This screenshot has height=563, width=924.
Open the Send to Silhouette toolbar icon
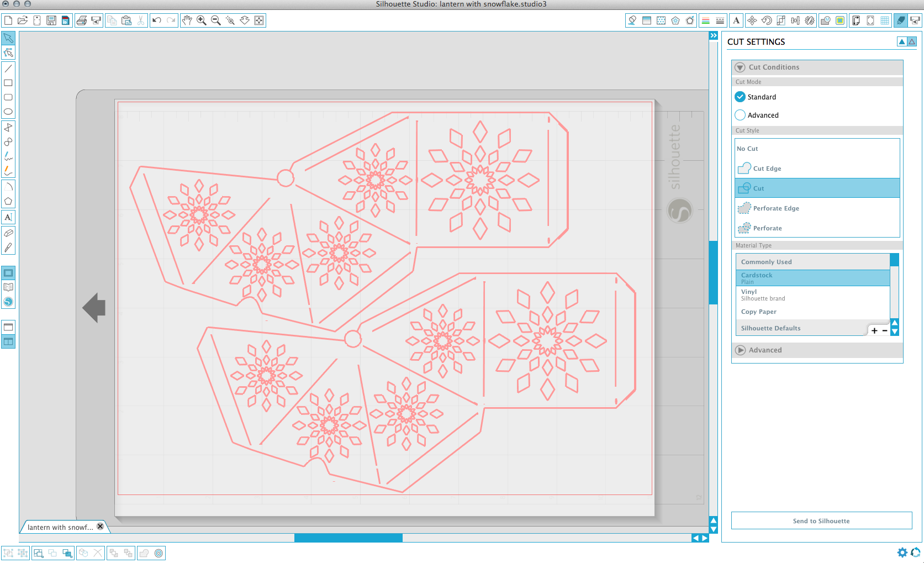click(x=915, y=20)
